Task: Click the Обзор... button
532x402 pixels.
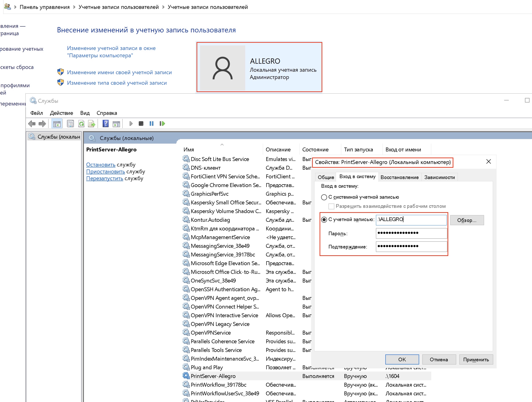Action: pyautogui.click(x=467, y=220)
